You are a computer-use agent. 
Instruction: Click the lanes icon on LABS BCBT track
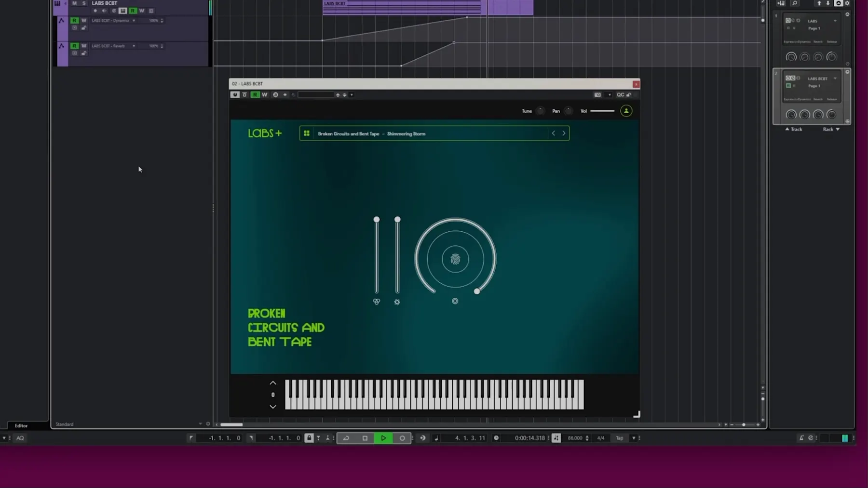click(151, 11)
